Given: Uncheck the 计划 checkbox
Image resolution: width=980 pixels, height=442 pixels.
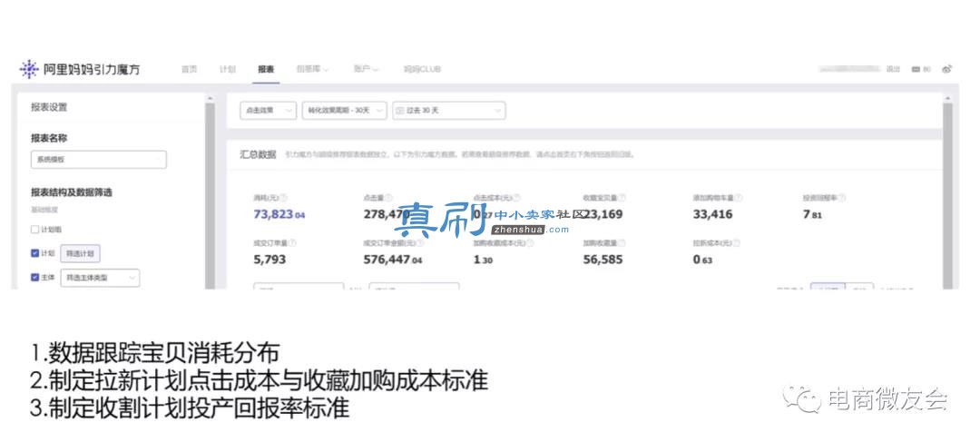Looking at the screenshot, I should (x=35, y=253).
